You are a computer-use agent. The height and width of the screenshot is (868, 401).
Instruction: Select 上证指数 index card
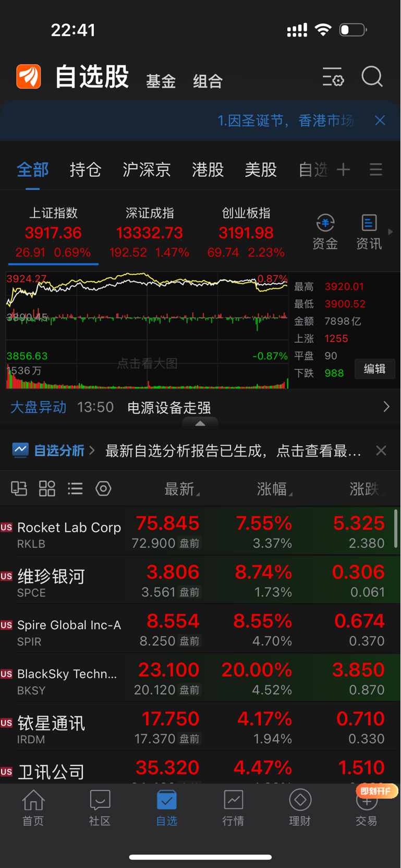tap(53, 233)
